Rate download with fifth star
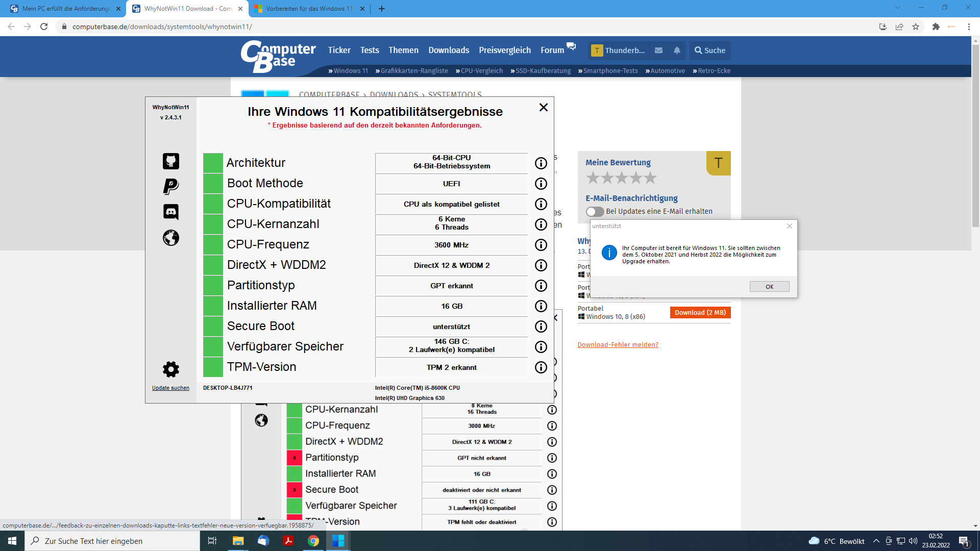 [x=650, y=178]
